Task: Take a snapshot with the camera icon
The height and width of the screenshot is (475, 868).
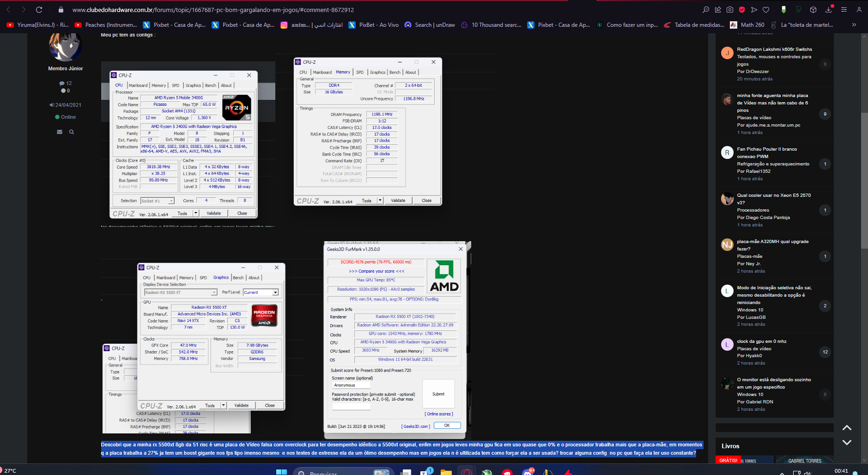Action: [x=730, y=10]
